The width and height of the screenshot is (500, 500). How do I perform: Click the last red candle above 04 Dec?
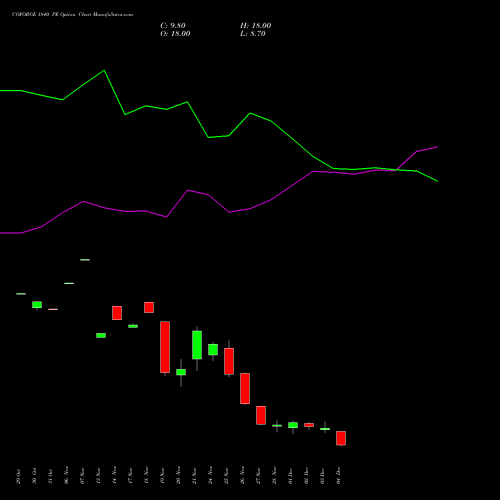tap(341, 438)
